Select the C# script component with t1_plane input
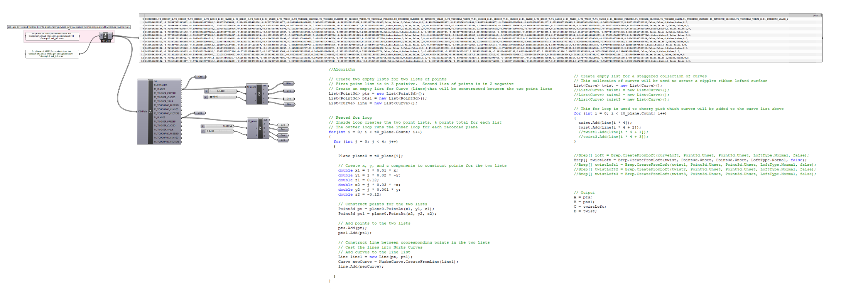The height and width of the screenshot is (289, 868). pos(258,128)
